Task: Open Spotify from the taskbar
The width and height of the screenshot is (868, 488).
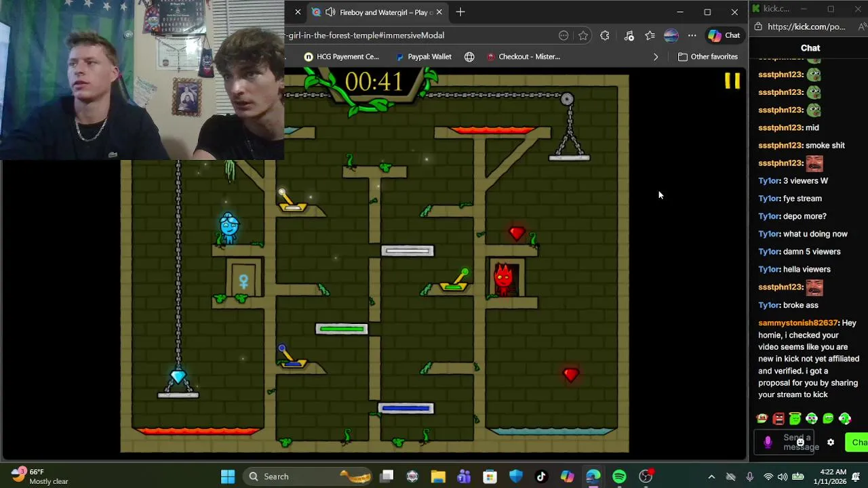Action: coord(619,476)
